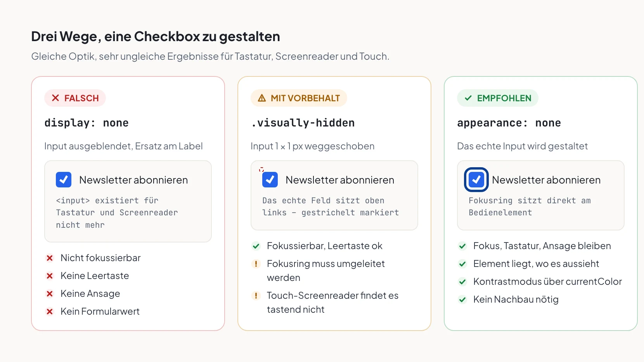644x362 pixels.
Task: Click Newsletter abonnieren label in the FALSCH card
Action: point(133,180)
